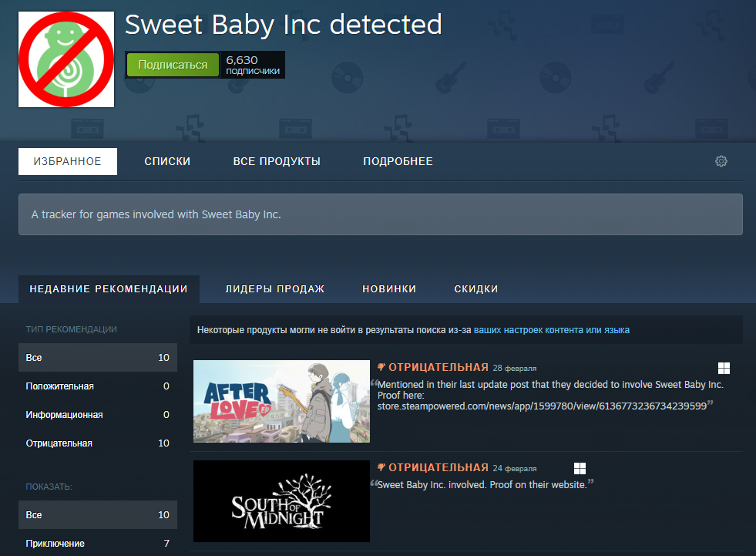
Task: Filter by Информационная recommendation type
Action: click(64, 415)
